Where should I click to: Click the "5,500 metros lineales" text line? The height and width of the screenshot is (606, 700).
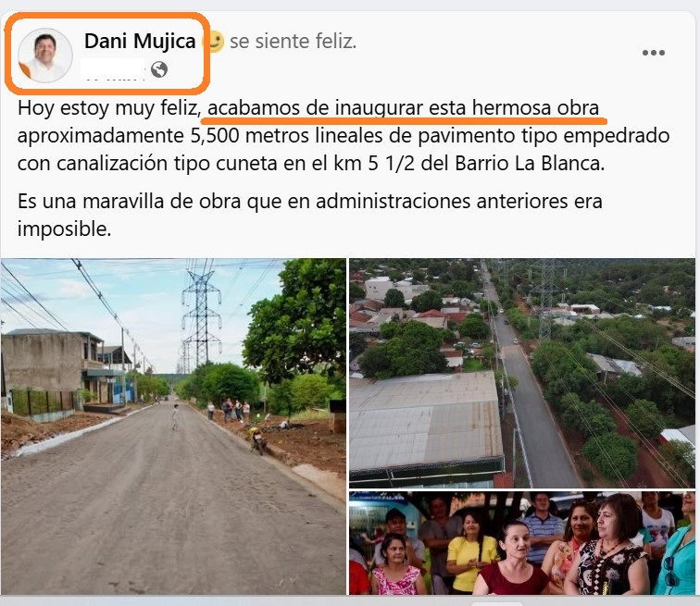(344, 136)
